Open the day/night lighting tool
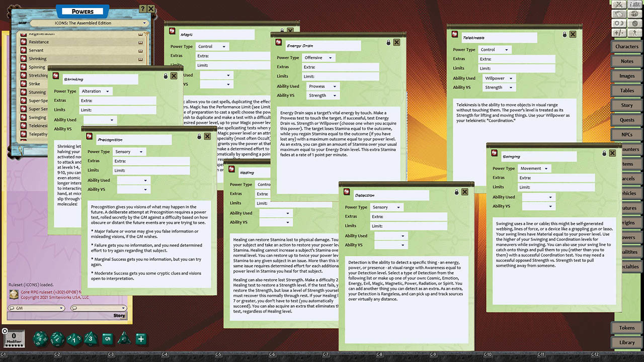The width and height of the screenshot is (644, 362). tap(618, 23)
